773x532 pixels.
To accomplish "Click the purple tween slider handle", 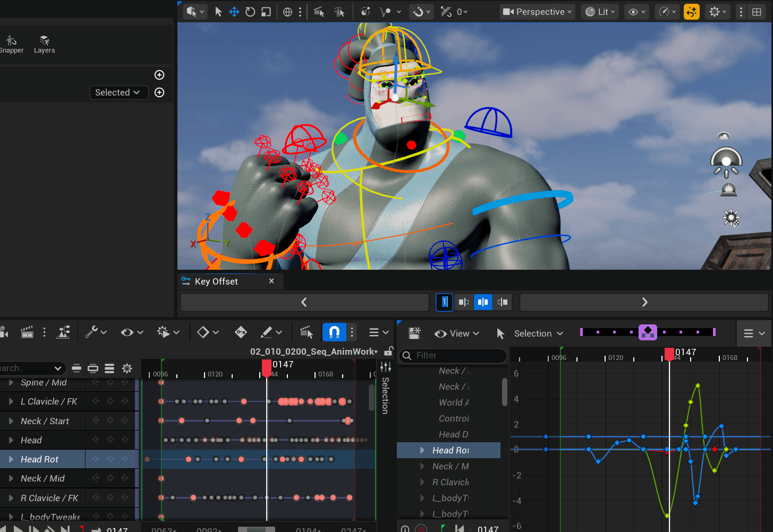I will coord(648,332).
